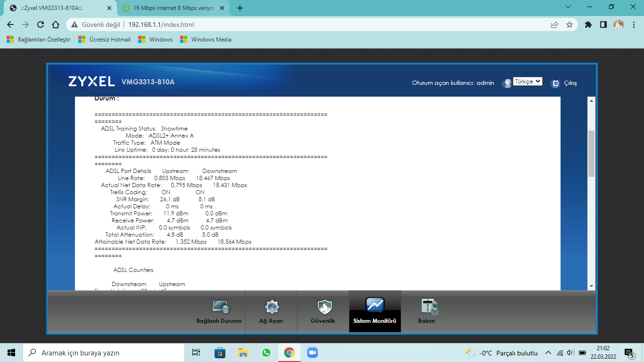Viewport: 644px width, 362px height.
Task: Open the weather widget showing Parçalı bulutlu
Action: (501, 353)
